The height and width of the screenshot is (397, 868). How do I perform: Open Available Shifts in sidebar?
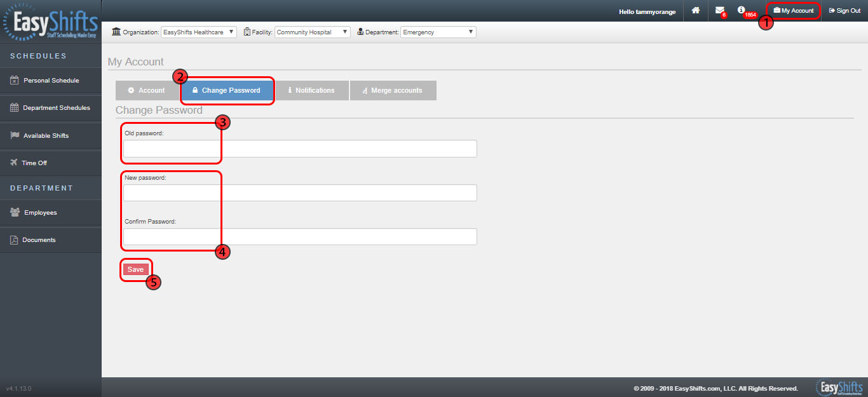click(51, 136)
